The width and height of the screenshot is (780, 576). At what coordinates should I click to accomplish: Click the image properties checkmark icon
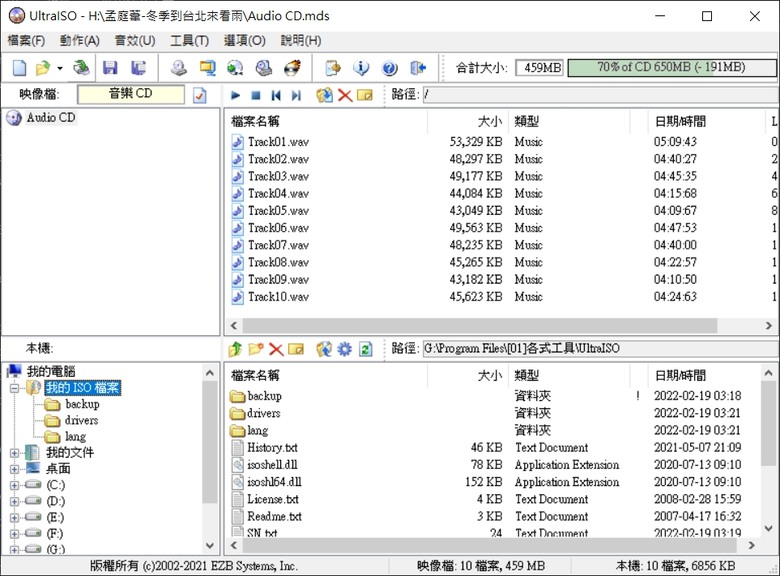[x=199, y=95]
